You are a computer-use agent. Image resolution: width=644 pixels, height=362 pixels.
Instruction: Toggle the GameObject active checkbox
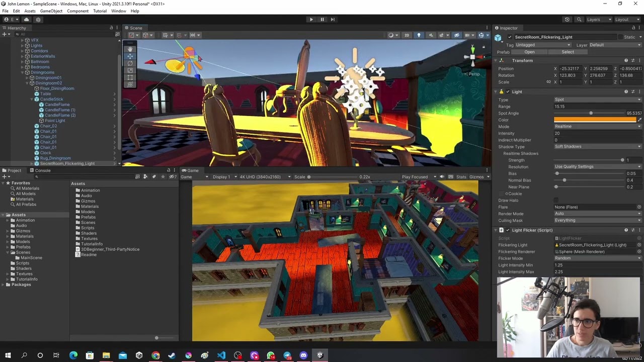point(510,37)
